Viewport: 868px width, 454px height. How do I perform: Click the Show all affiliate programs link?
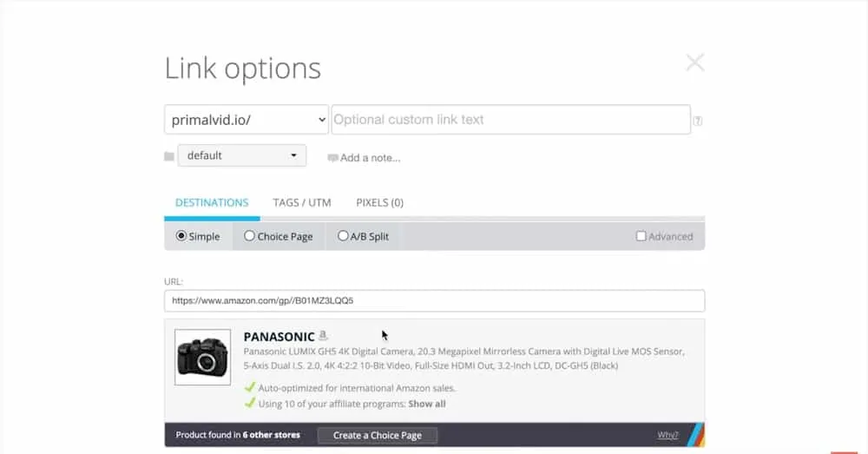(427, 404)
